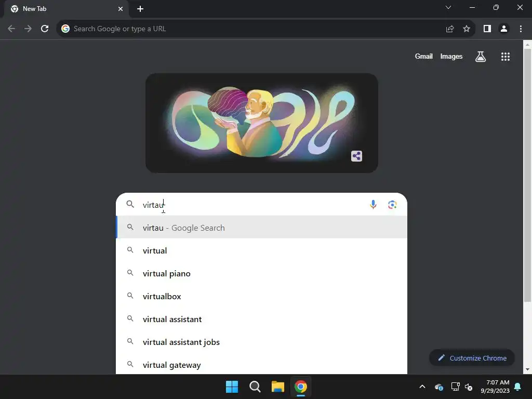The height and width of the screenshot is (399, 532).
Task: Open the network tray icon
Action: click(x=455, y=387)
